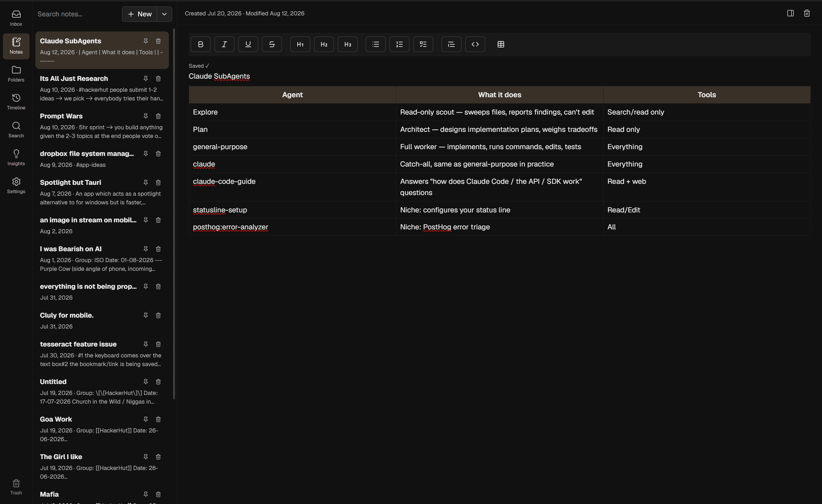Click the claude-code-guide table cell
This screenshot has height=504, width=822.
[x=292, y=187]
